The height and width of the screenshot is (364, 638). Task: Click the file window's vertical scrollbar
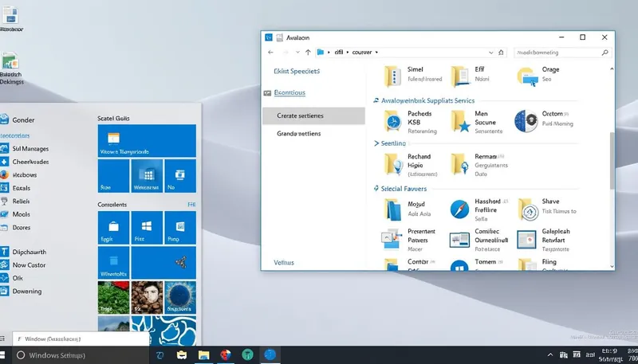tap(612, 159)
